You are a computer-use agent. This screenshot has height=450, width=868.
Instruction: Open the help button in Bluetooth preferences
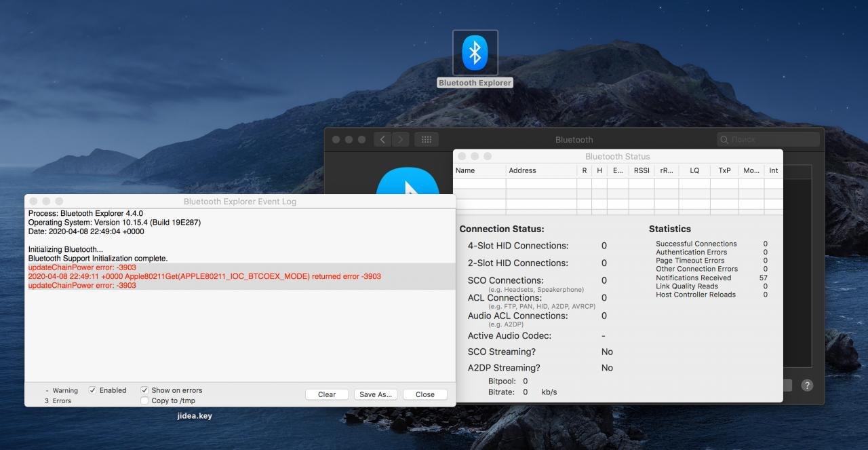[807, 385]
